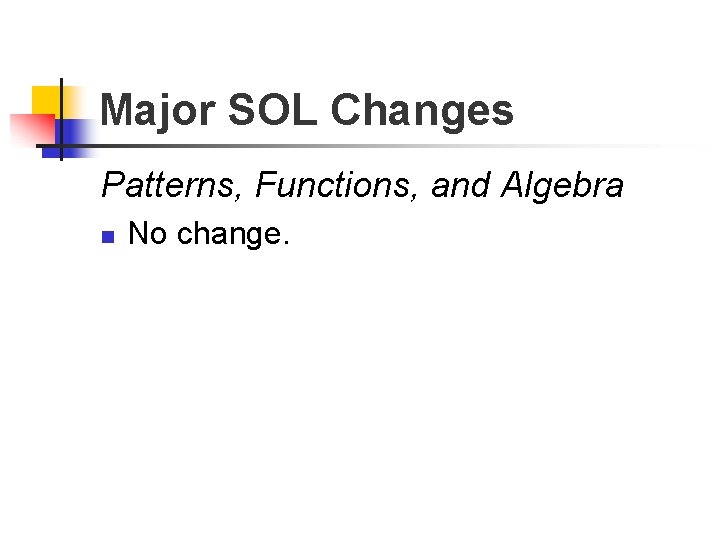Click the word "Changes" in the title
This screenshot has width=720, height=540.
[x=422, y=110]
